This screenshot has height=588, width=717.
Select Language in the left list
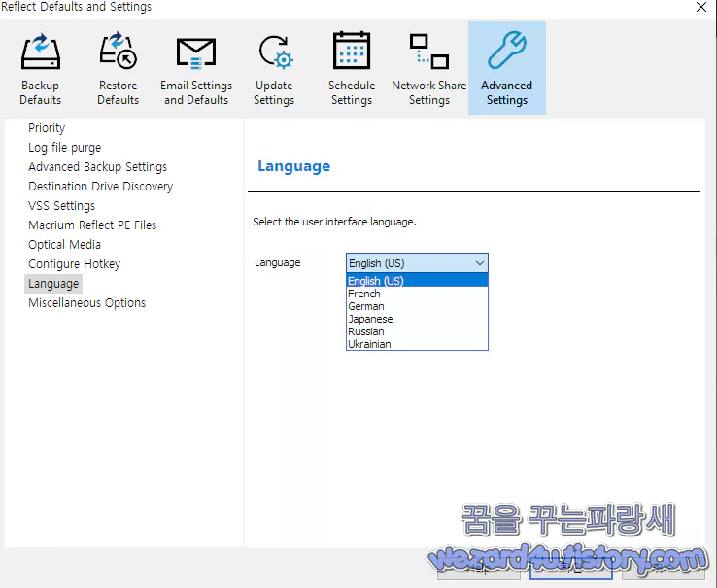click(x=53, y=284)
